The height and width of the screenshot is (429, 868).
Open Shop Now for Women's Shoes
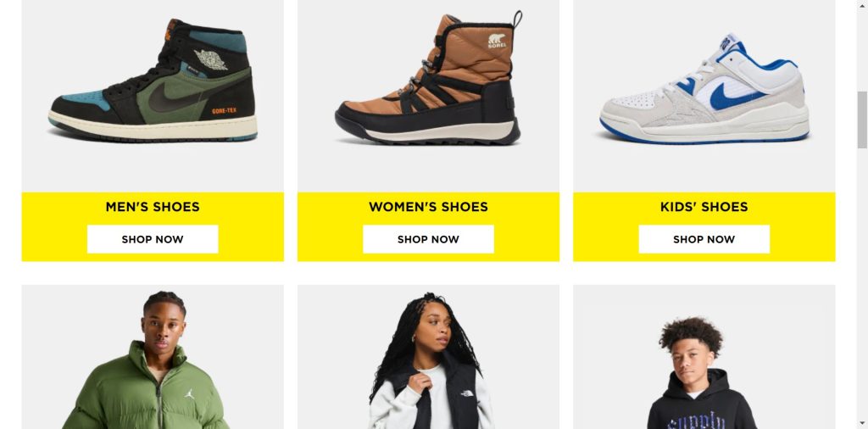click(x=428, y=239)
